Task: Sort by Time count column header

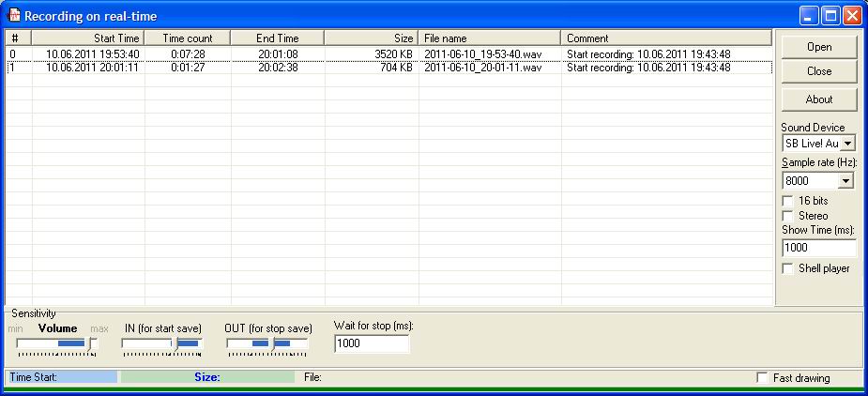Action: pyautogui.click(x=188, y=38)
